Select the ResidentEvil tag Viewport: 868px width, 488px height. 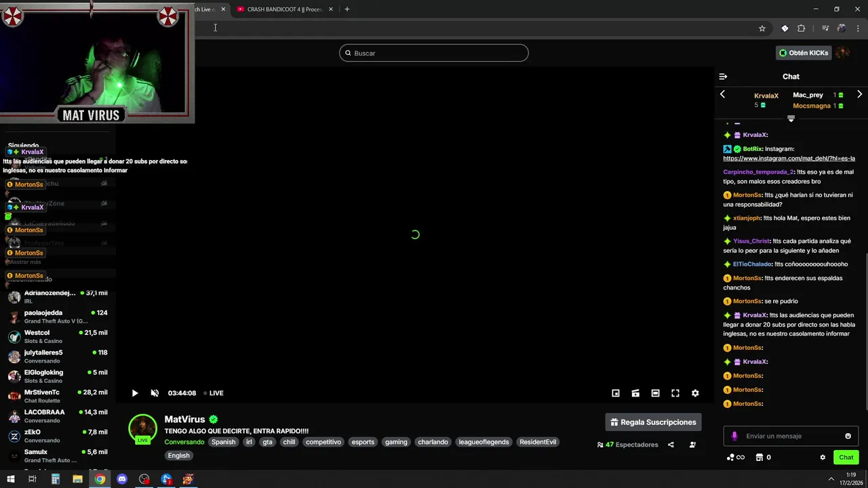click(538, 442)
